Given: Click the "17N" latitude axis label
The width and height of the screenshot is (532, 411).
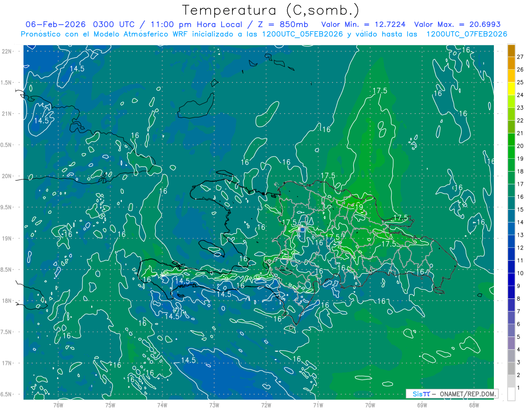Looking at the screenshot, I should click(7, 363).
